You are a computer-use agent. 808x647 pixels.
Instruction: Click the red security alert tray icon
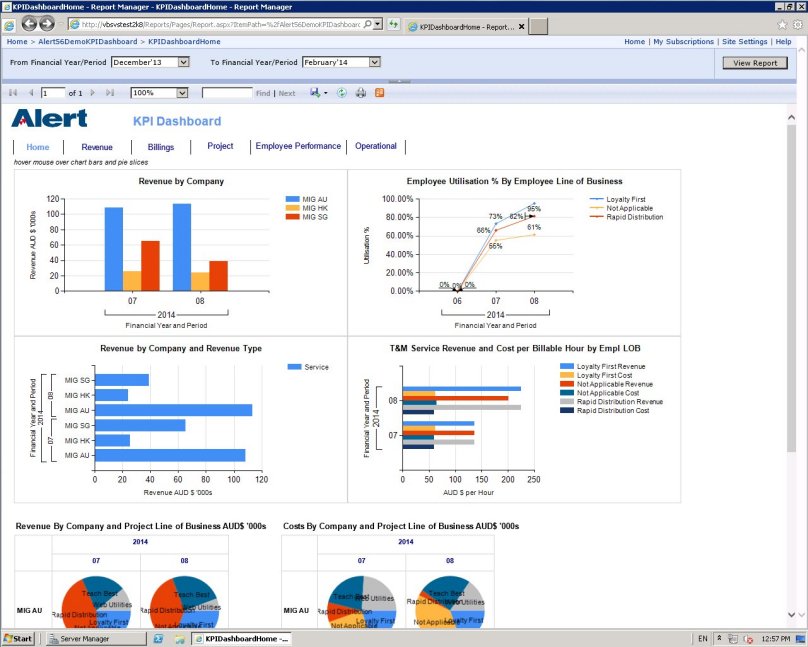748,639
